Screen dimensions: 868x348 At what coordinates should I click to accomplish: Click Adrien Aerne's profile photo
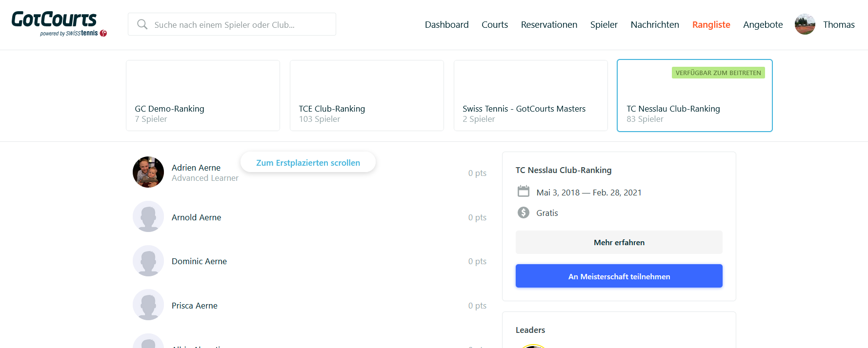tap(148, 172)
